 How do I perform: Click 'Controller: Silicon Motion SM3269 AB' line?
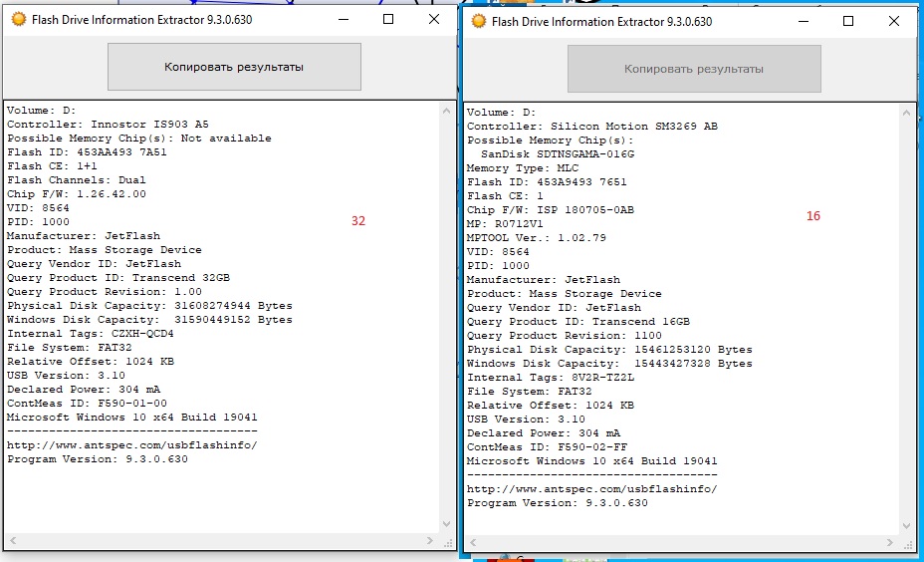point(592,127)
